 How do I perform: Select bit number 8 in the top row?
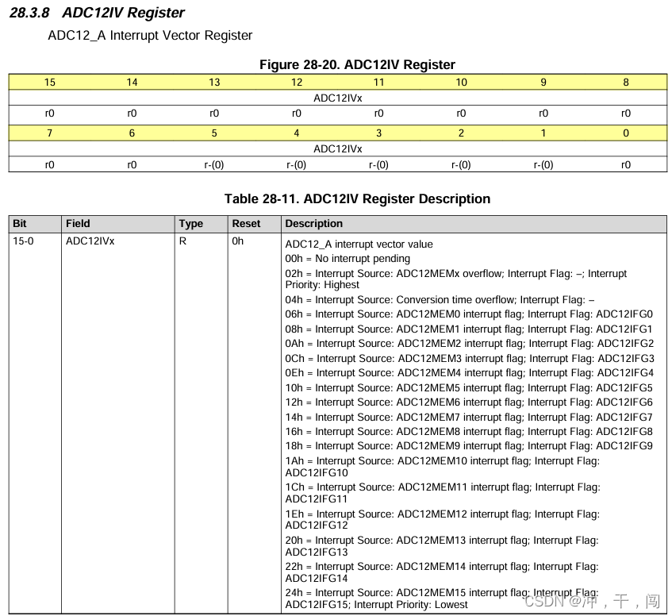point(625,82)
